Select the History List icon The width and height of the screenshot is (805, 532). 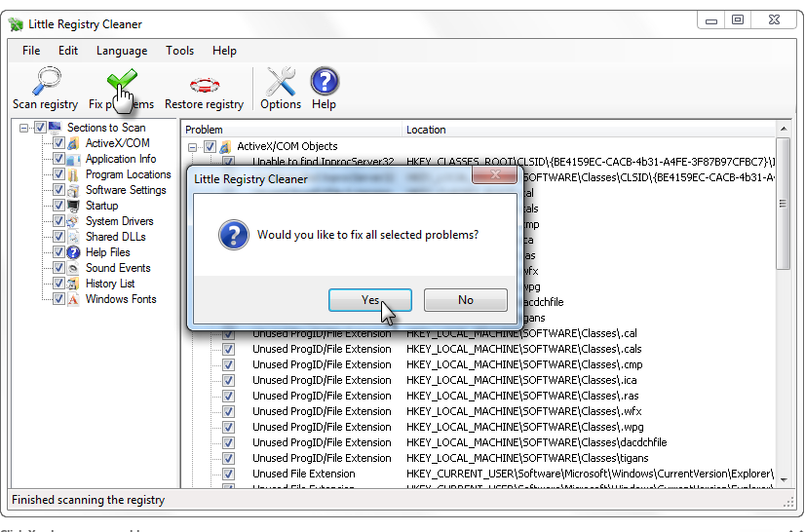(x=73, y=284)
